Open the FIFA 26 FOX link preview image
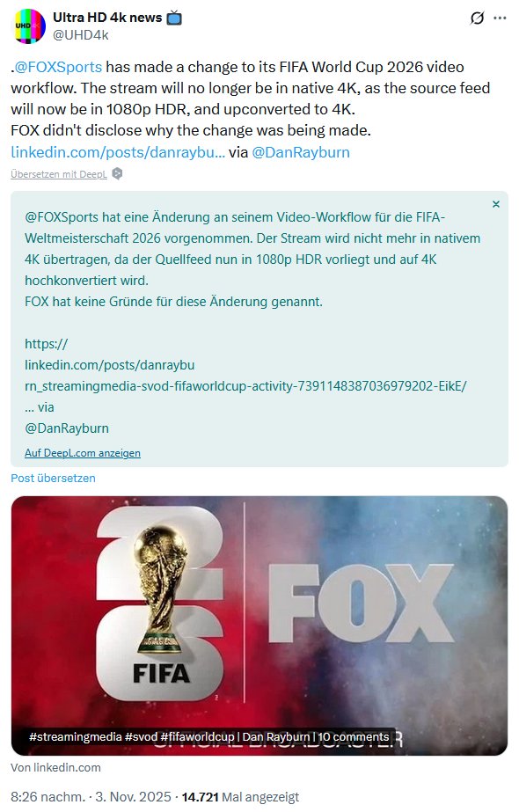The width and height of the screenshot is (519, 812). tap(259, 625)
